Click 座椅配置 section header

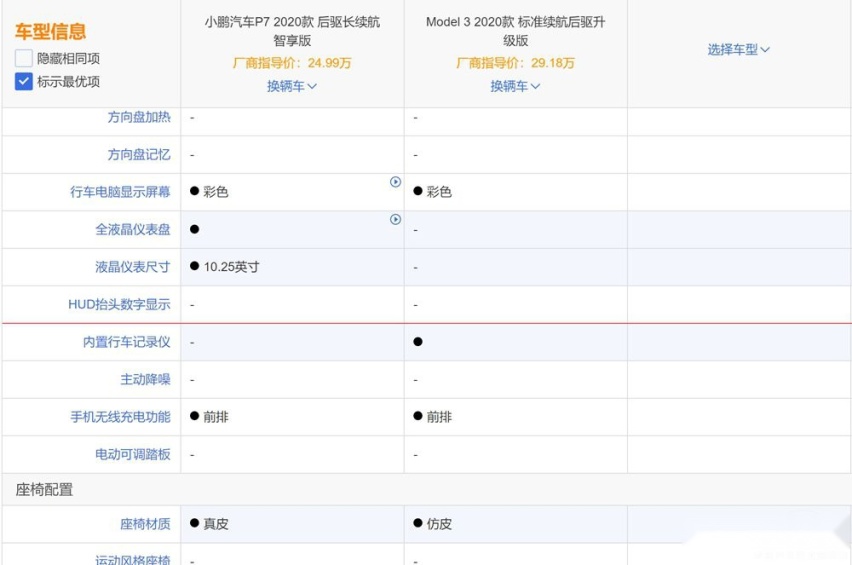(x=44, y=489)
